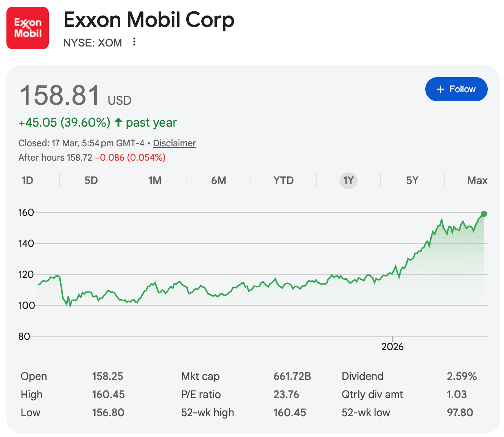Show the 1M price chart
The width and height of the screenshot is (504, 437).
coord(155,180)
